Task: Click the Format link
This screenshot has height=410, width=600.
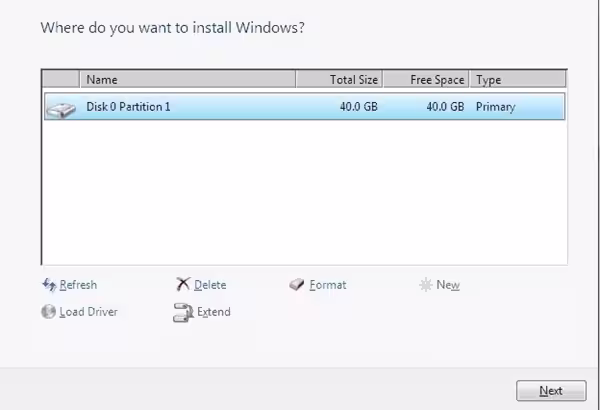Action: point(328,285)
